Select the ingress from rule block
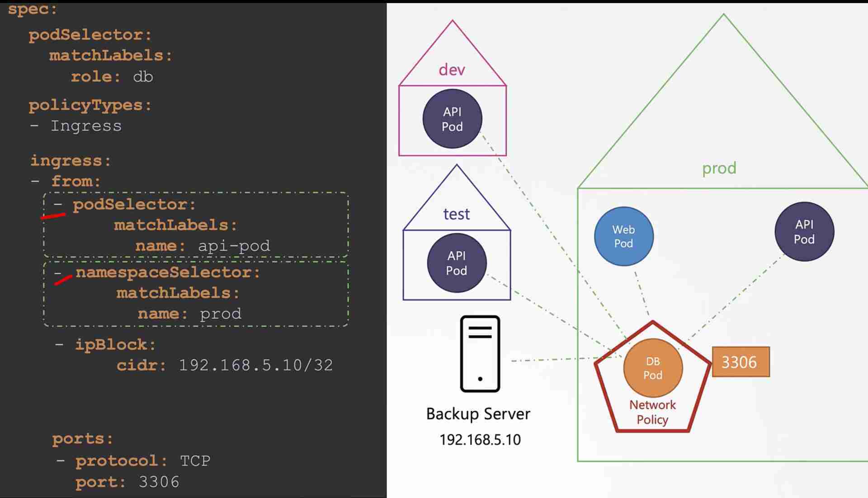 click(195, 259)
